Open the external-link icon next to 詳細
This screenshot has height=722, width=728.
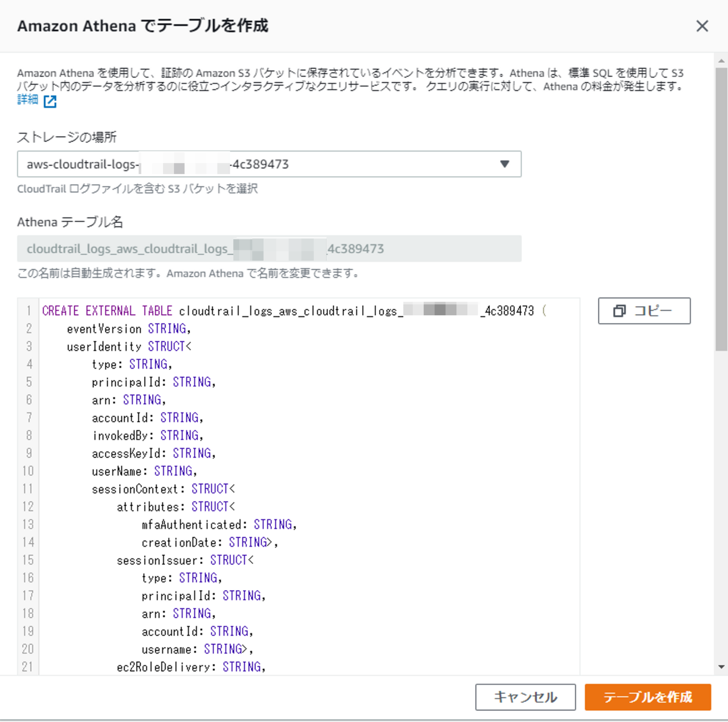point(50,101)
